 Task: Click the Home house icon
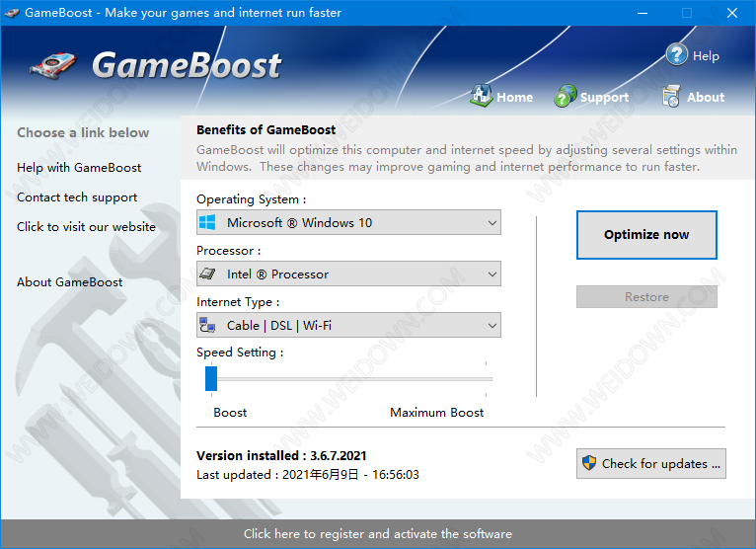click(481, 96)
